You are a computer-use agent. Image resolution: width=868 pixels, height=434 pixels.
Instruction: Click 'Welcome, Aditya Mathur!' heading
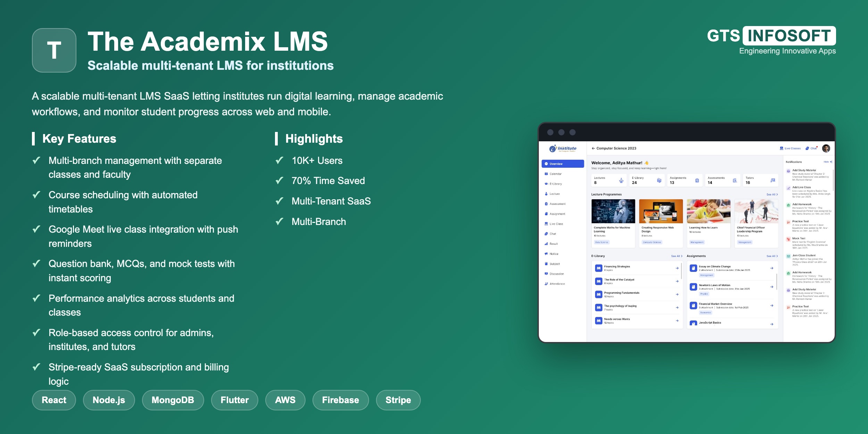617,163
